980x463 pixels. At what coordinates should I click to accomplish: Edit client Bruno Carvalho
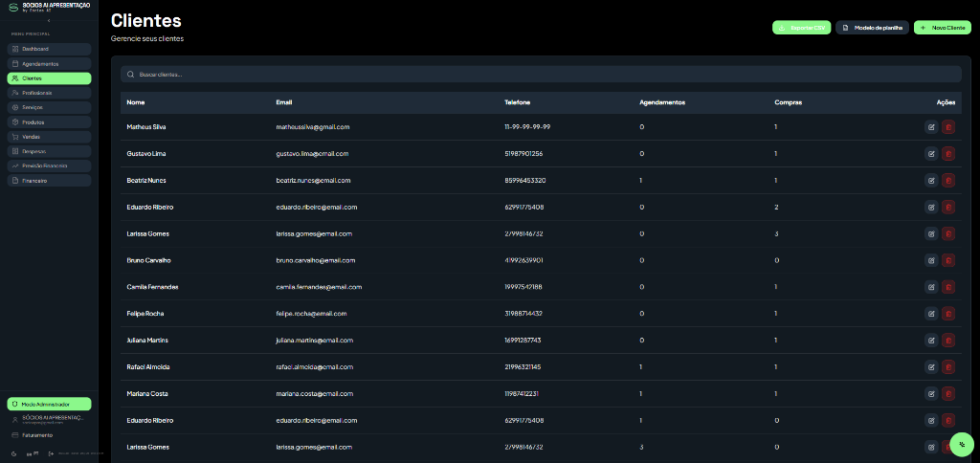931,260
